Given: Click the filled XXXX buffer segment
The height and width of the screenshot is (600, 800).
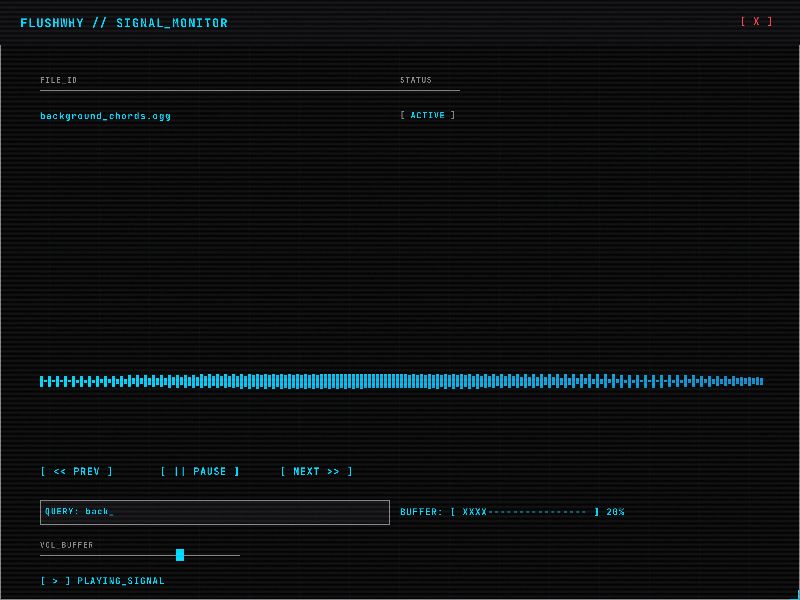Looking at the screenshot, I should 474,512.
